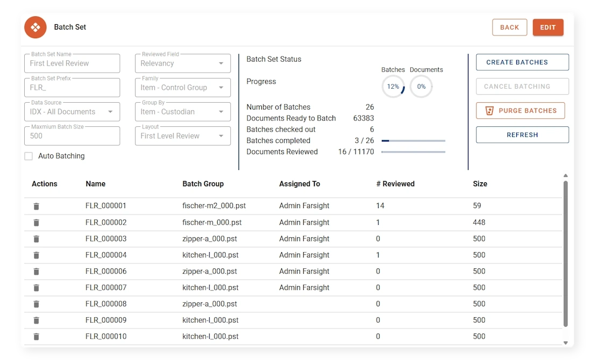Image resolution: width=597 pixels, height=364 pixels.
Task: Click the Assigned To column header
Action: pyautogui.click(x=299, y=184)
